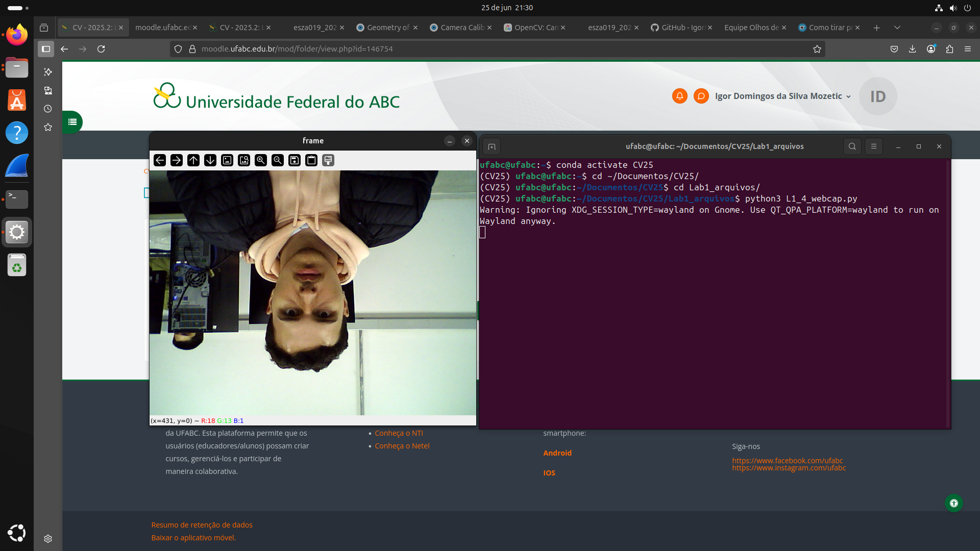The width and height of the screenshot is (980, 551).
Task: Show the image at original size
Action: pos(227,160)
